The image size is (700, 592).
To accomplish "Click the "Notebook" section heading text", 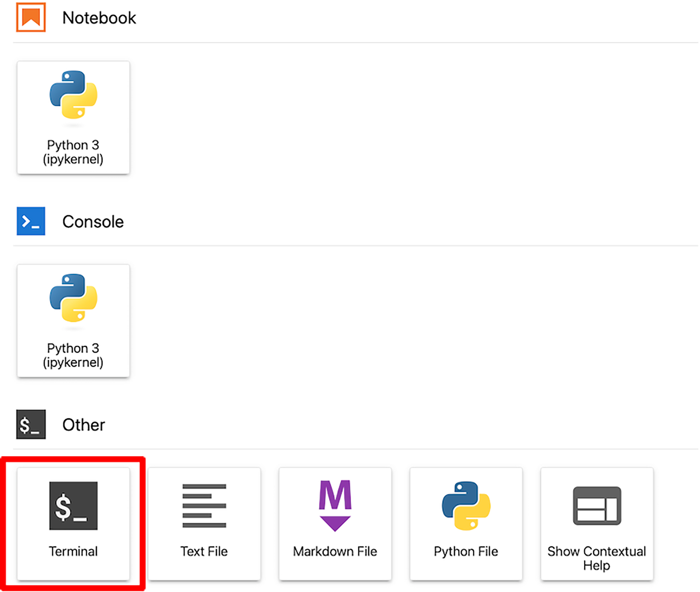I will 99,18.
